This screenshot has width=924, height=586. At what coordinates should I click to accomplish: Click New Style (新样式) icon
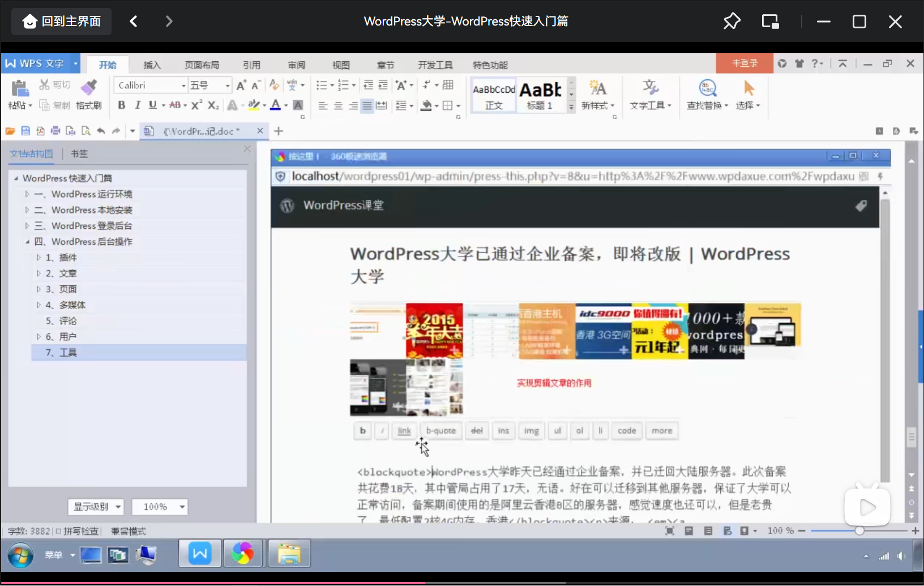click(x=597, y=88)
